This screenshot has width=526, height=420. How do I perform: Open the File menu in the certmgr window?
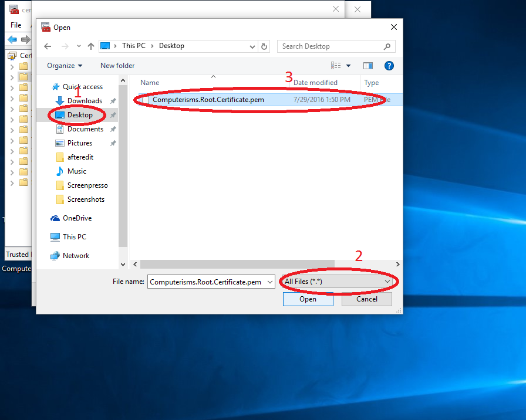(x=16, y=25)
